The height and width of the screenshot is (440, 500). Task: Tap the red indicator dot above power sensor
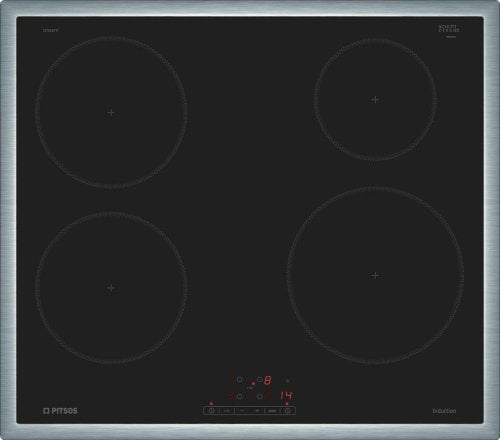pos(211,404)
